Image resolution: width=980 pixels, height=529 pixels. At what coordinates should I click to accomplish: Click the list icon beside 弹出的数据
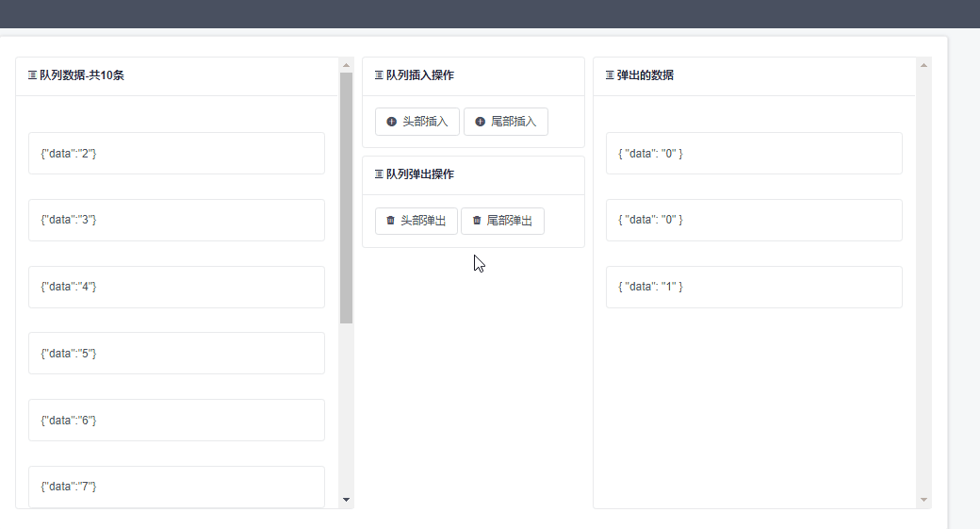click(610, 75)
